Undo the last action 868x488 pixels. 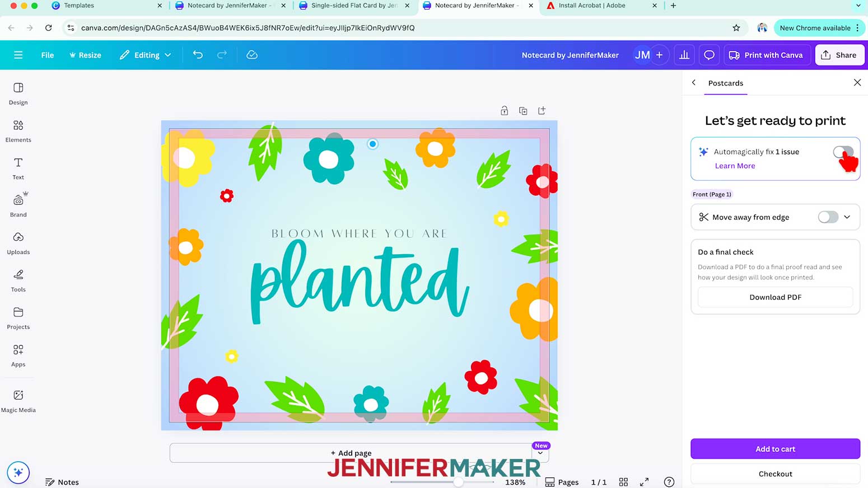[198, 55]
